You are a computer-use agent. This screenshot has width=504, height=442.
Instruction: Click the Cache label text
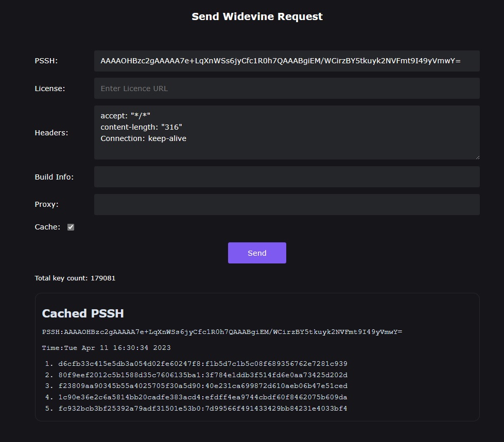click(x=47, y=227)
